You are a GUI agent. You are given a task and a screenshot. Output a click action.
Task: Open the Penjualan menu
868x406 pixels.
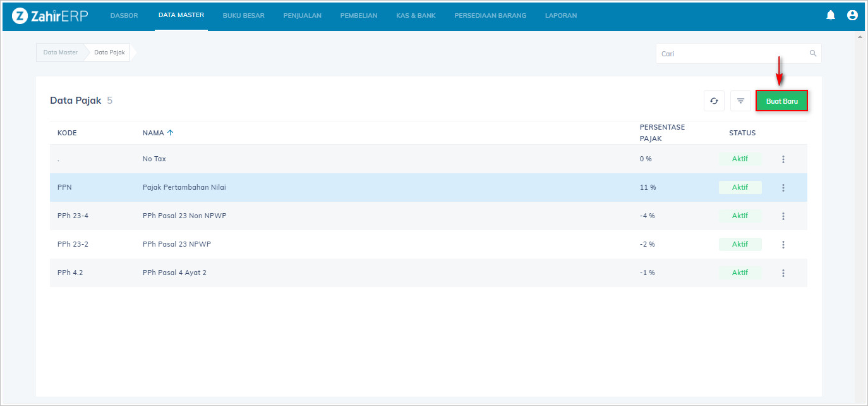pos(302,16)
